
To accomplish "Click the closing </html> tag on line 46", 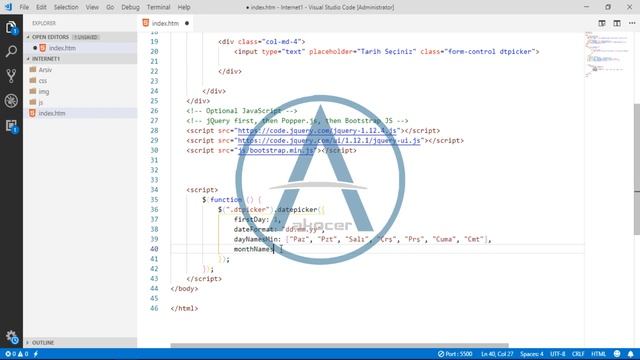I will pyautogui.click(x=184, y=308).
